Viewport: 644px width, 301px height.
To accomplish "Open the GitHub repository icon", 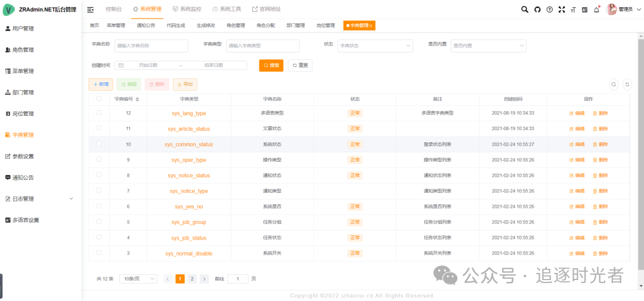I will pyautogui.click(x=537, y=10).
